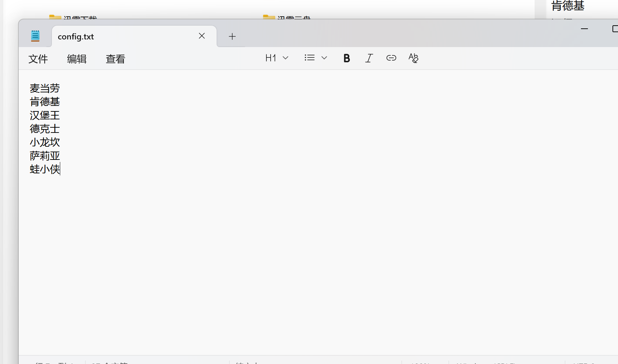Open the 编辑 menu

pyautogui.click(x=77, y=59)
